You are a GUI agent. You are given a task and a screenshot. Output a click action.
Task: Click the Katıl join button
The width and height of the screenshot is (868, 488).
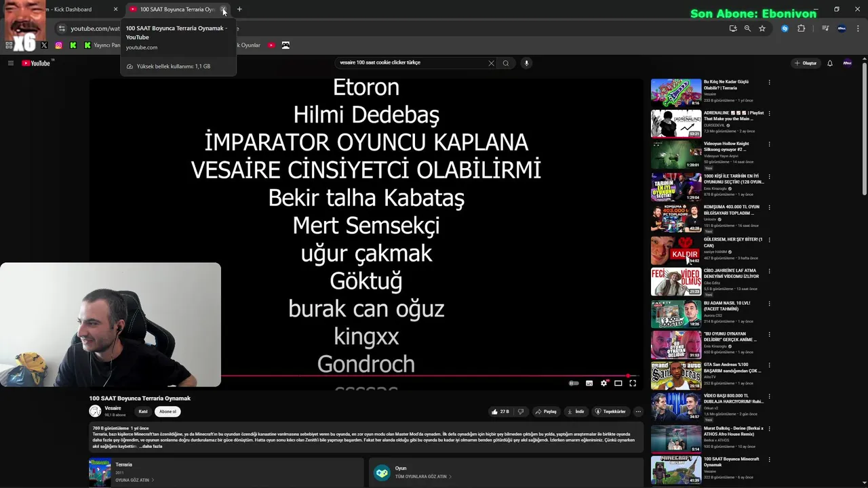(143, 411)
